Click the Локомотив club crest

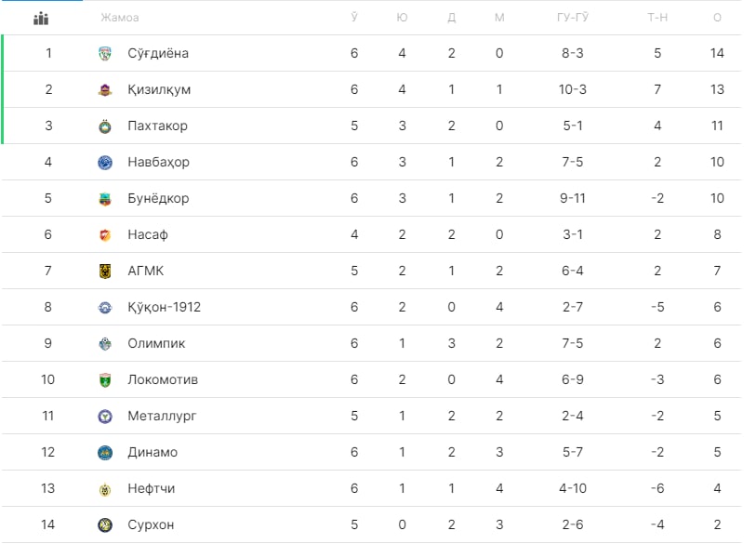105,380
